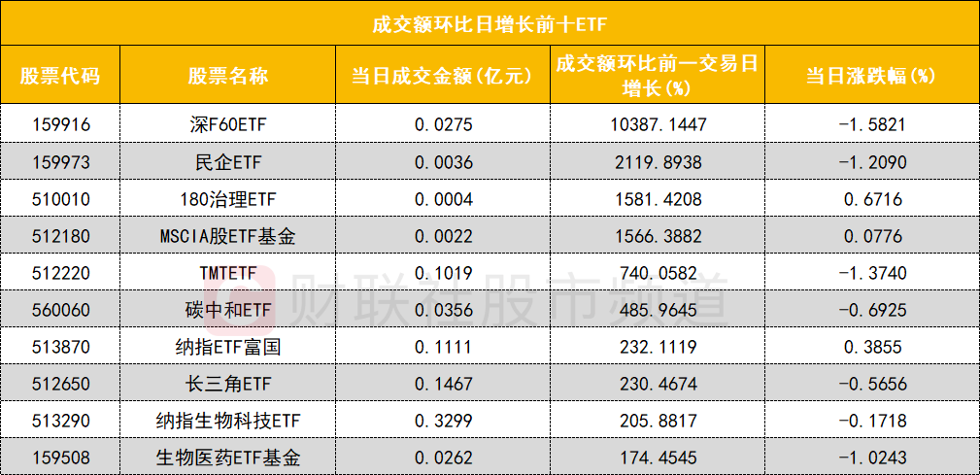The height and width of the screenshot is (475, 980).
Task: Select the '当日成交金额(亿元)' header
Action: (x=443, y=75)
